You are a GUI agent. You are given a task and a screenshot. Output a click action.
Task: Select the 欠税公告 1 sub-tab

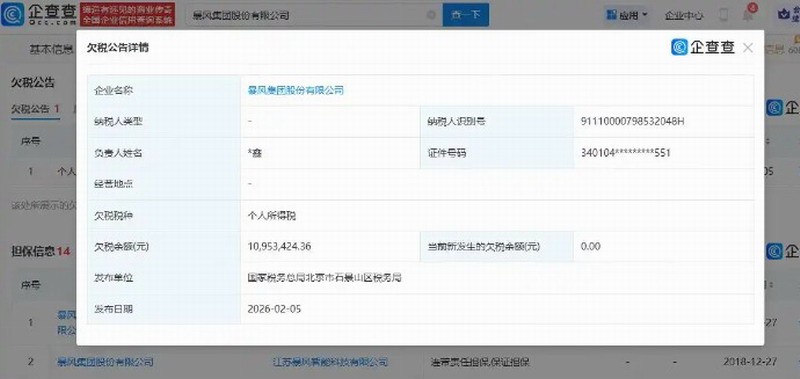(x=35, y=109)
